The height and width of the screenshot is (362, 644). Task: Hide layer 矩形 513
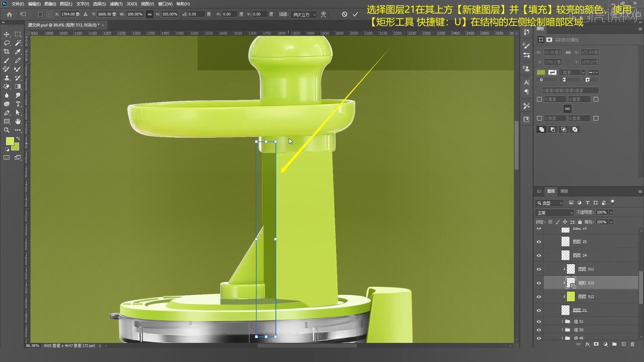coord(539,283)
